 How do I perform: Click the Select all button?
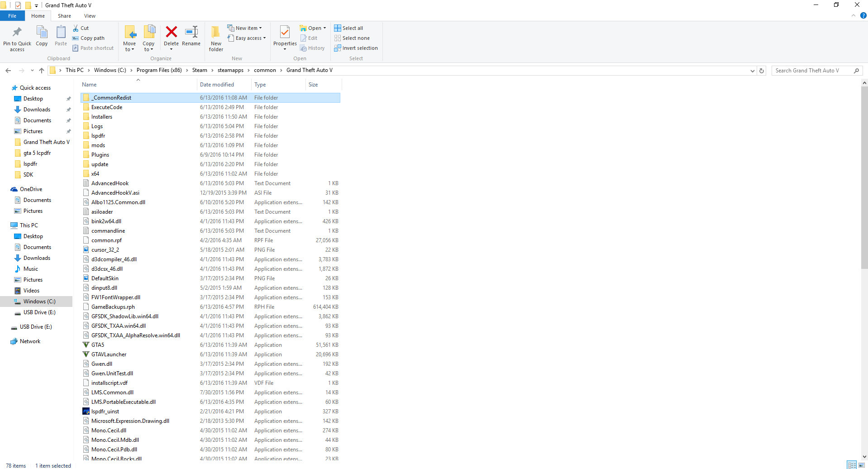348,28
